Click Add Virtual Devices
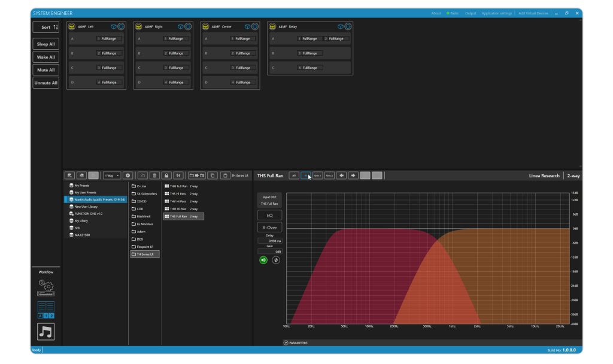The width and height of the screenshot is (613, 364). (533, 13)
